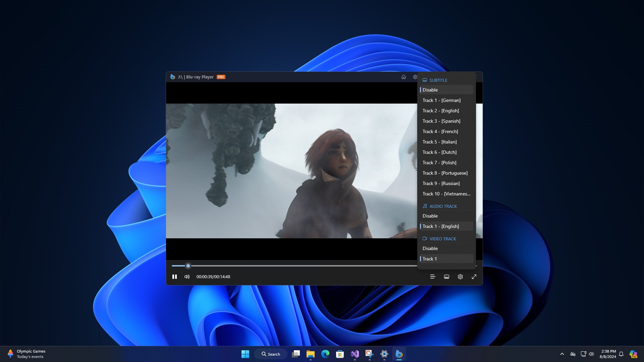Mute the volume speaker icon
644x362 pixels.
(187, 277)
